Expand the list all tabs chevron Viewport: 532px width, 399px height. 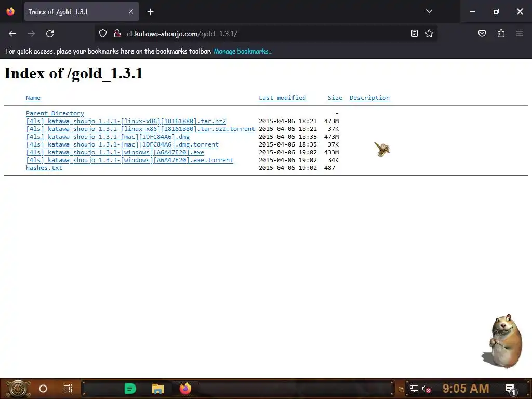429,11
